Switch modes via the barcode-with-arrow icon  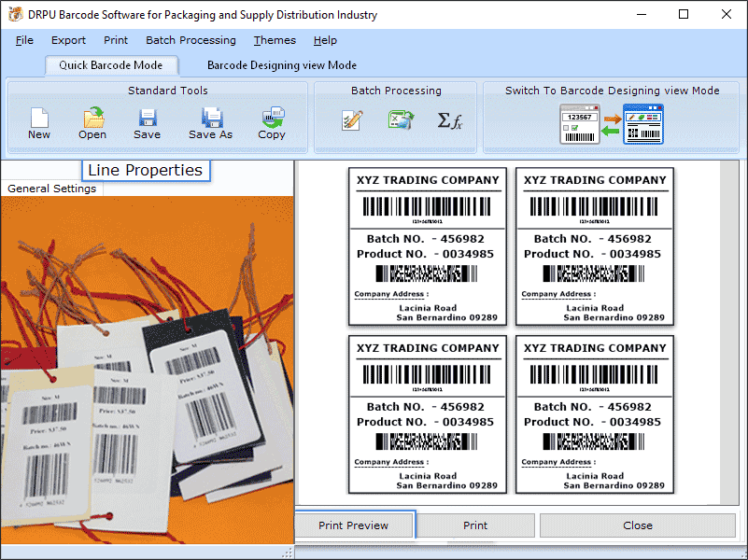tap(612, 122)
